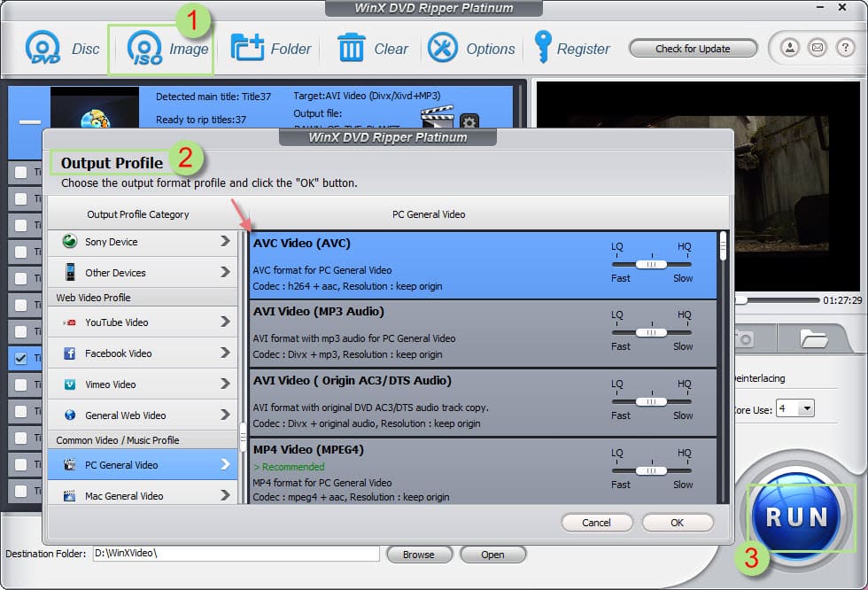Load an ISO Image file

click(x=144, y=48)
